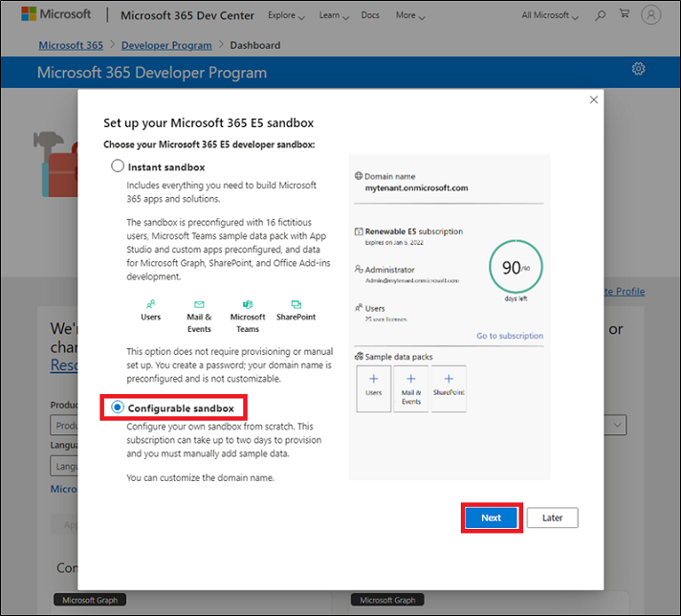This screenshot has height=616, width=681.
Task: Click the Microsoft logo in the header
Action: click(56, 14)
